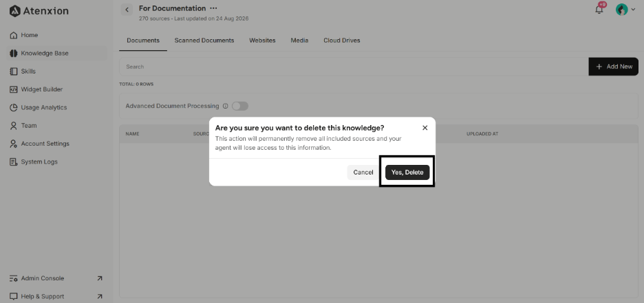Click the TOTAL: 0 ROWS label
Viewport: 644px width, 303px height.
tap(136, 85)
